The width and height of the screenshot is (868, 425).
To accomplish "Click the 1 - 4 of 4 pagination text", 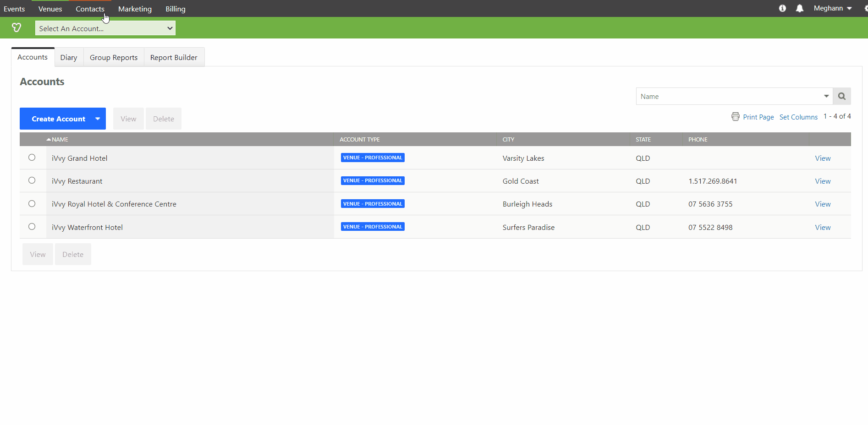I will click(x=837, y=116).
